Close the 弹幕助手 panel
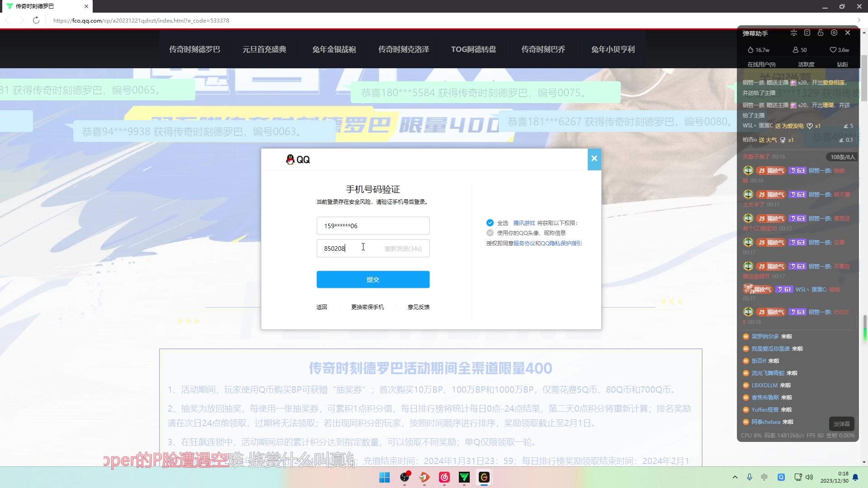The width and height of the screenshot is (868, 488). coord(848,33)
